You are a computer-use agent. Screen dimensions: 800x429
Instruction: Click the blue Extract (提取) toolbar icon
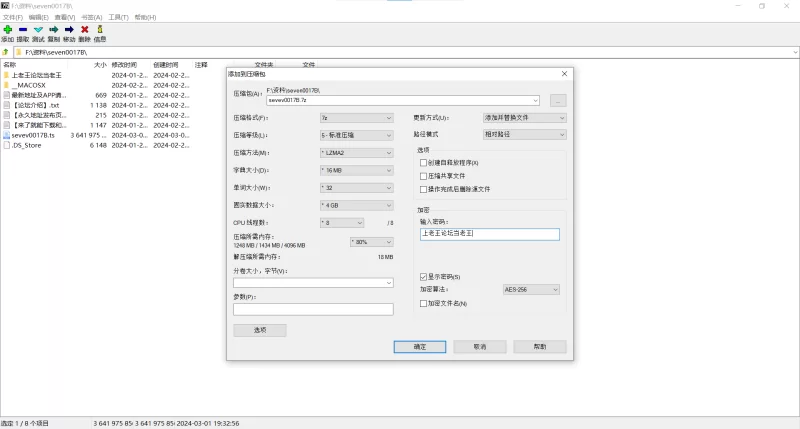[22, 30]
